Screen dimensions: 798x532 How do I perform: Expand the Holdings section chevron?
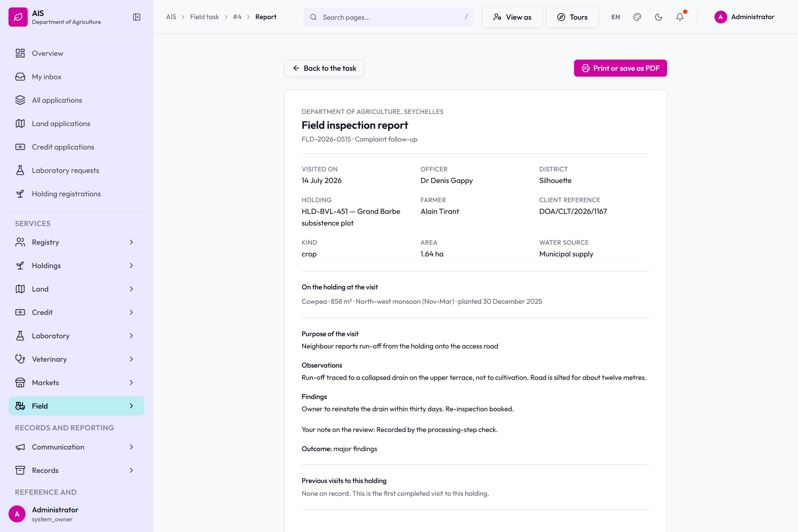click(131, 266)
